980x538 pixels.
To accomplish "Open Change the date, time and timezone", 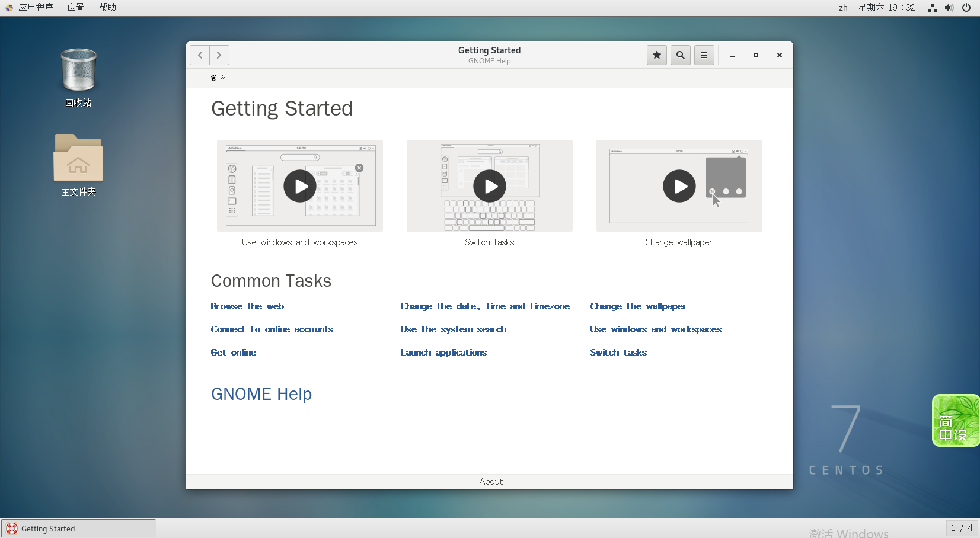I will click(x=485, y=306).
